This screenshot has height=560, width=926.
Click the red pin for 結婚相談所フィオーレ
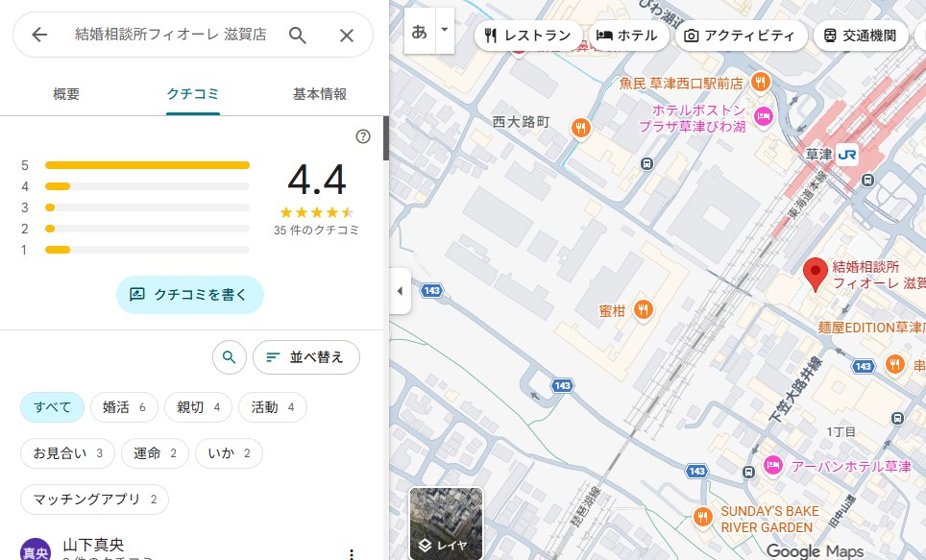tap(815, 274)
